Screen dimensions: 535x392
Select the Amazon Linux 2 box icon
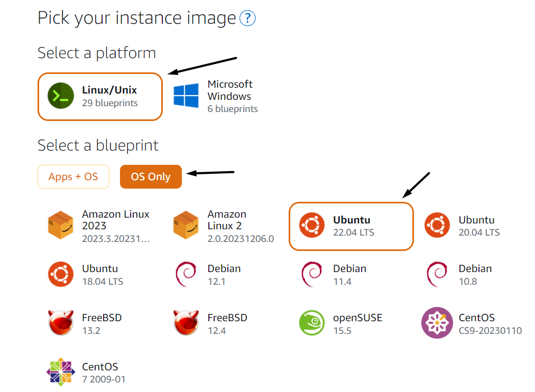[x=186, y=226]
